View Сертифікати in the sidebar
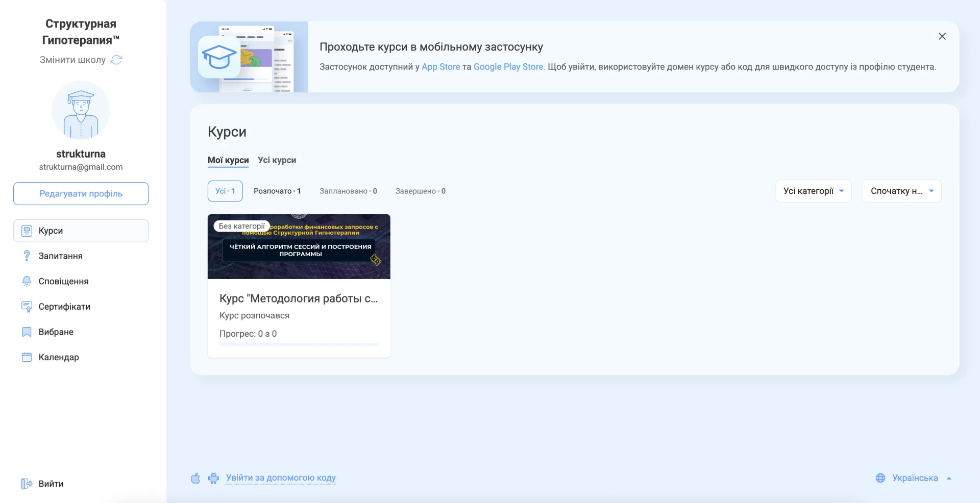This screenshot has height=503, width=980. click(65, 307)
